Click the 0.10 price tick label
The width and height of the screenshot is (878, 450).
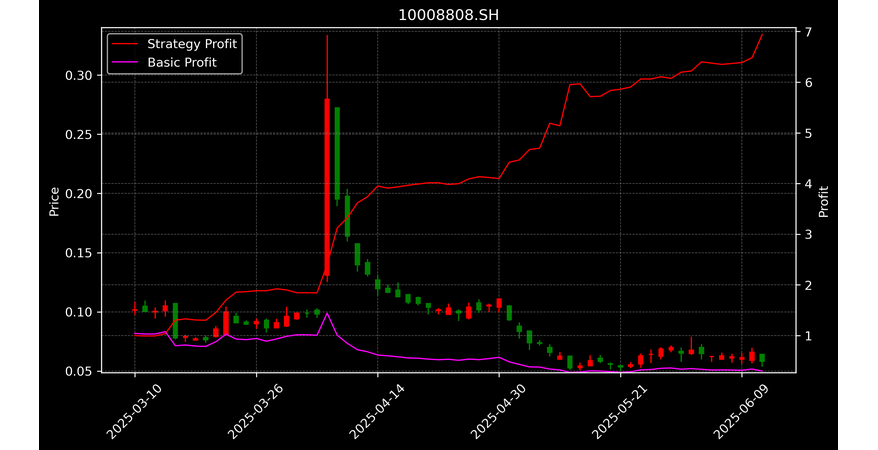pos(78,312)
